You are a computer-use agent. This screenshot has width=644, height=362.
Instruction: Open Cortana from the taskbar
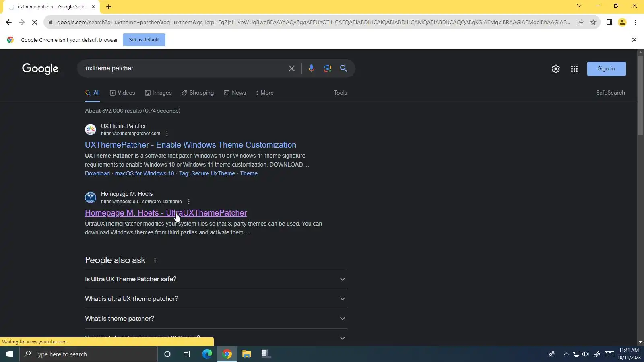(167, 354)
